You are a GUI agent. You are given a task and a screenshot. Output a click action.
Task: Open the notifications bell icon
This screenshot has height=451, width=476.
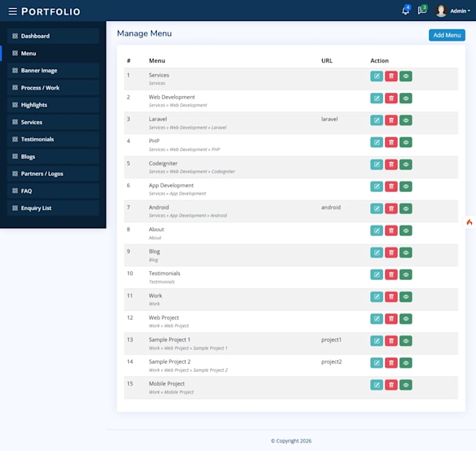tap(405, 11)
